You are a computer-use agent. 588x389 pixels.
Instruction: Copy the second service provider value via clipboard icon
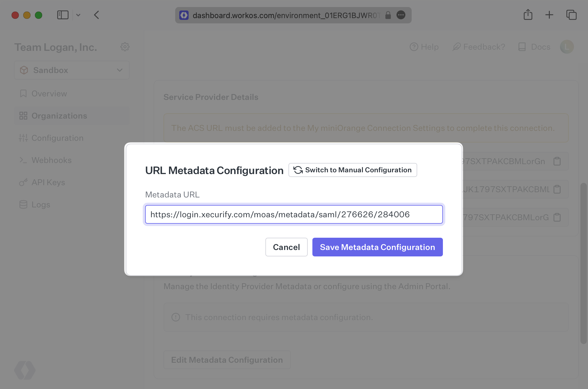click(x=557, y=189)
